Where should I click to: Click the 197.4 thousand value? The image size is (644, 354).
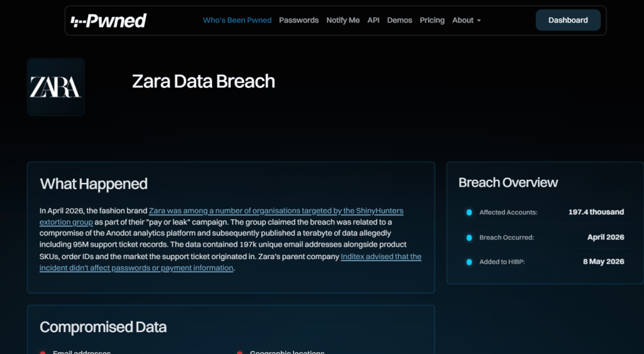(x=596, y=212)
